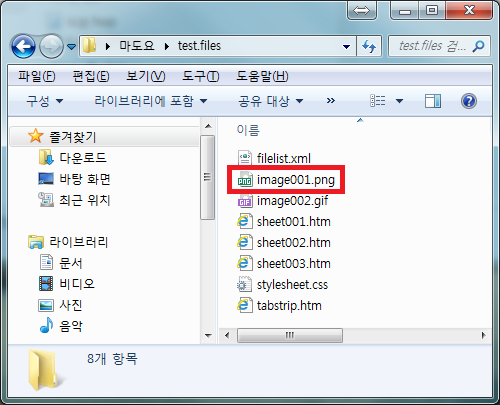Open 바탕 화면 in favorites
Screen dimensions: 500x405
click(85, 179)
